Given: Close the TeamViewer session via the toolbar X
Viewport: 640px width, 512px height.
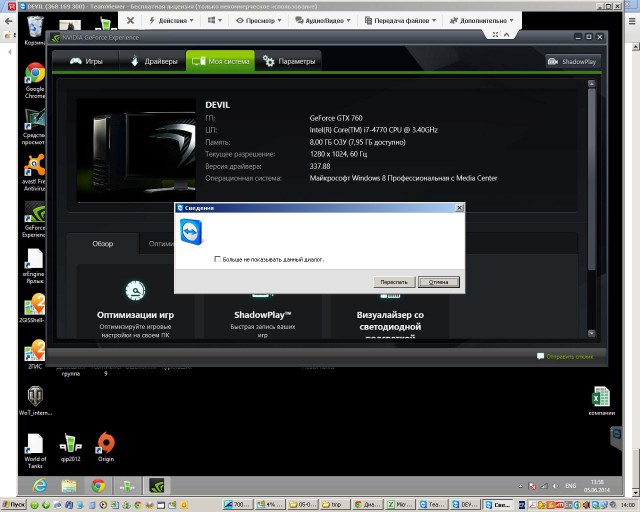Looking at the screenshot, I should tap(130, 20).
